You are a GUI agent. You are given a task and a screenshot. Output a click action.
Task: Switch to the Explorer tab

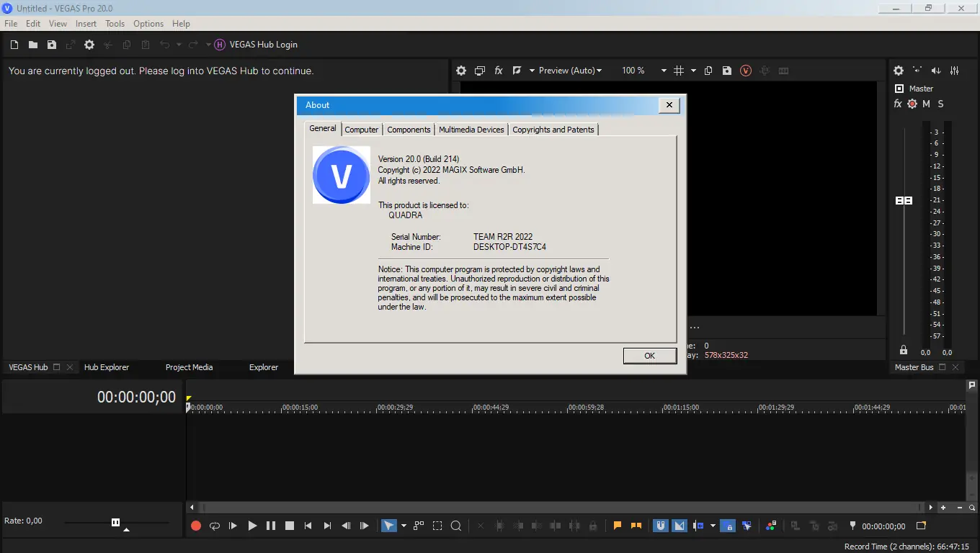click(x=264, y=367)
